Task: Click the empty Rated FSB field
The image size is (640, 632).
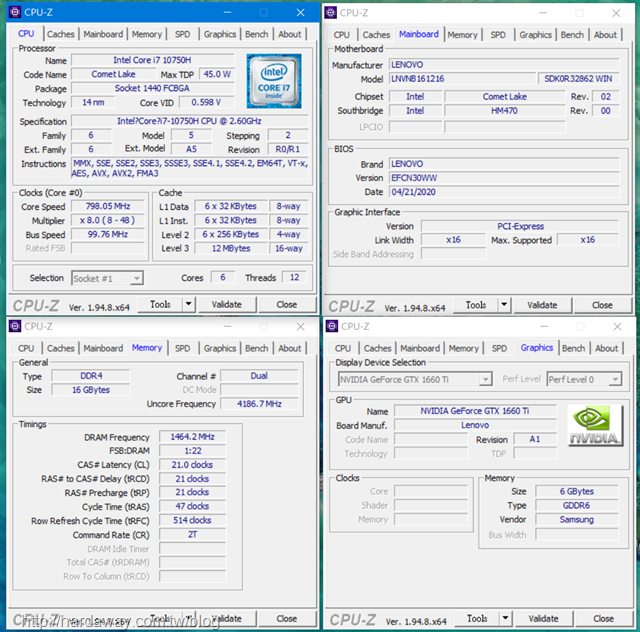Action: click(x=108, y=248)
